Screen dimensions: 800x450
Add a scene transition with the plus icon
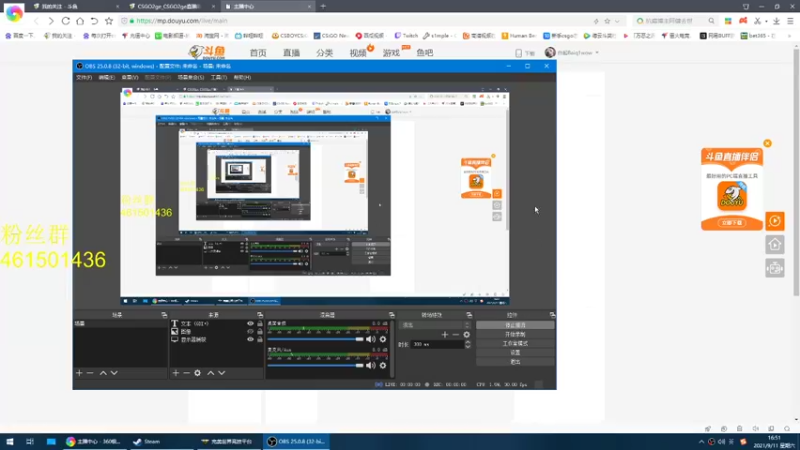tap(444, 335)
